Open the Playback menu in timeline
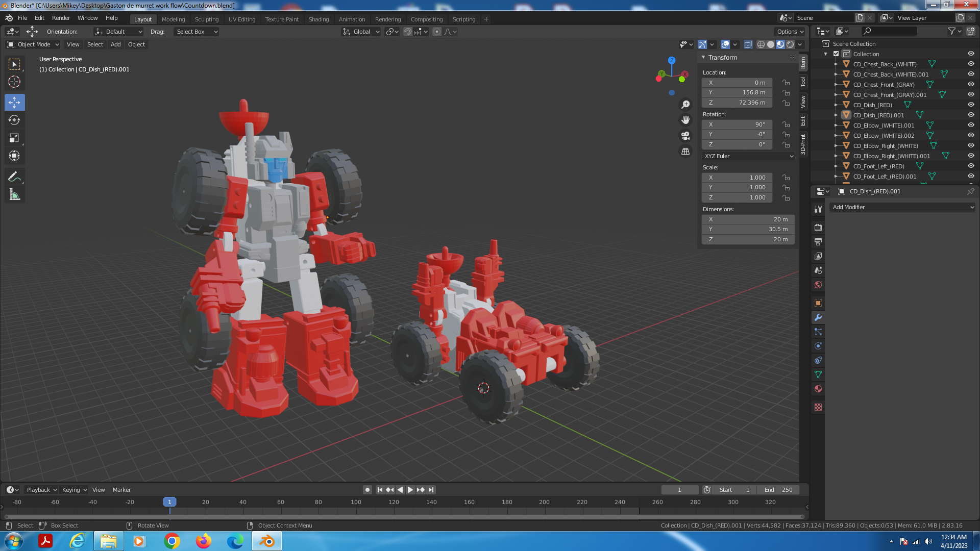 click(42, 490)
